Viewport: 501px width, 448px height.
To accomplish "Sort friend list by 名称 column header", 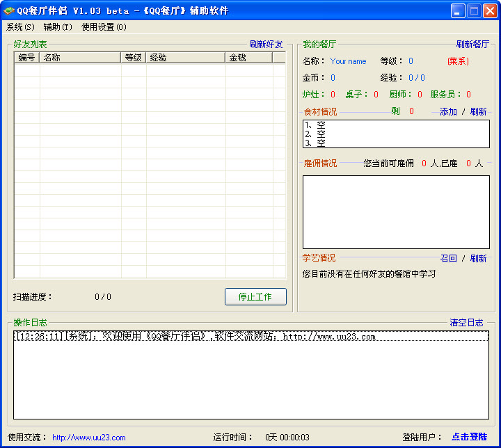I will [80, 58].
